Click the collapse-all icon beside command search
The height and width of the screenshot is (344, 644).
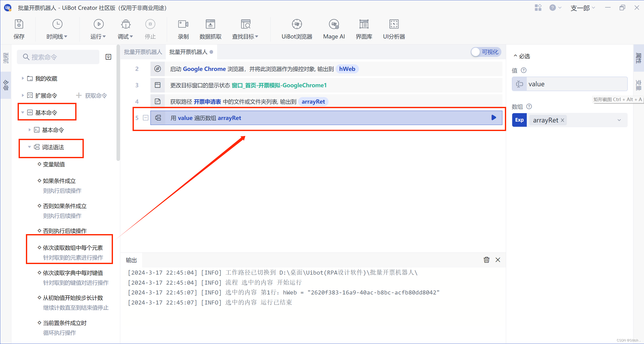(x=108, y=57)
